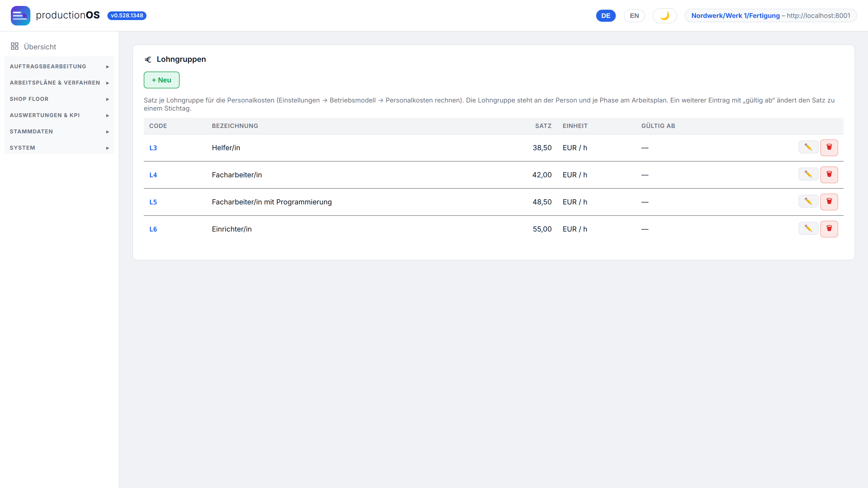
Task: Select the 42,00 rate value
Action: tap(542, 175)
